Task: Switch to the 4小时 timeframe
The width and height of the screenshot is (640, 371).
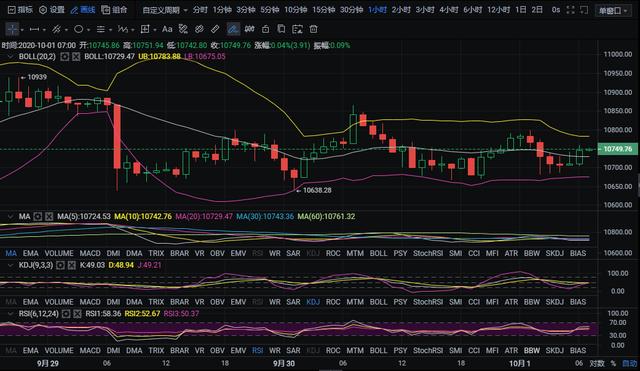Action: point(449,10)
